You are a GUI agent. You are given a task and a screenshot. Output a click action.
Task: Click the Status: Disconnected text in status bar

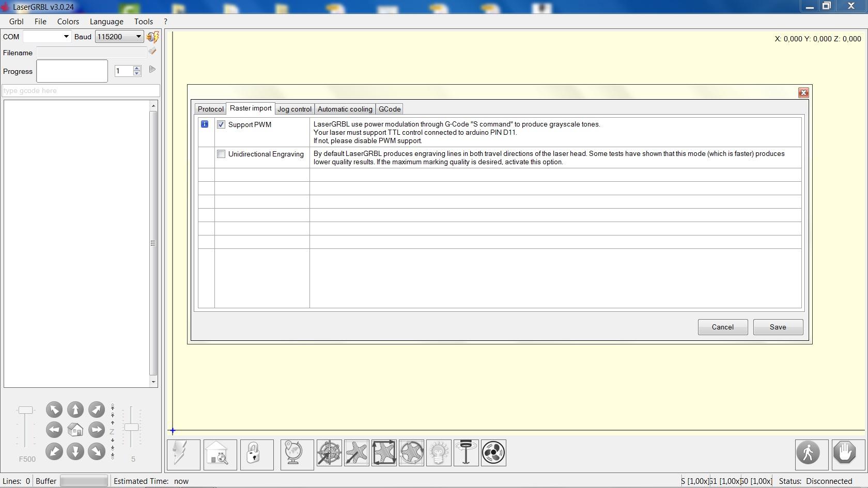(x=816, y=481)
